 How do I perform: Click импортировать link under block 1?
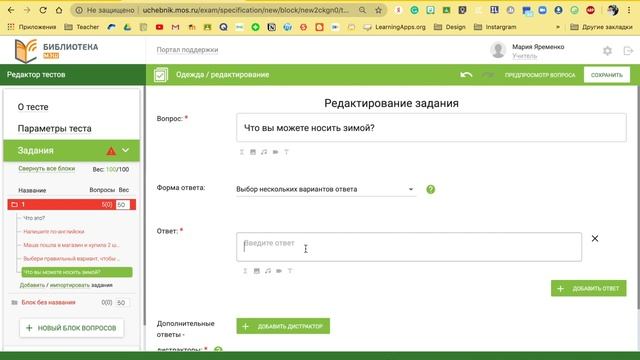[69, 285]
